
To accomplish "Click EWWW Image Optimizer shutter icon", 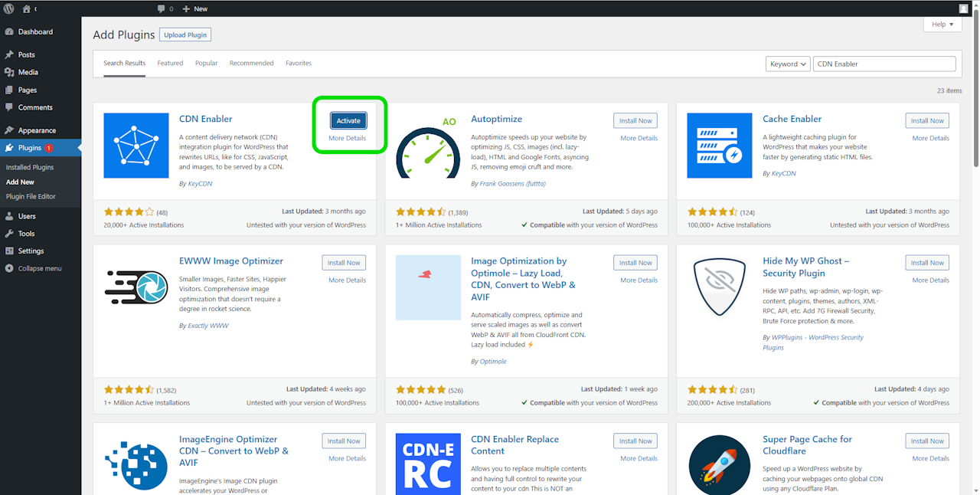I will point(136,287).
